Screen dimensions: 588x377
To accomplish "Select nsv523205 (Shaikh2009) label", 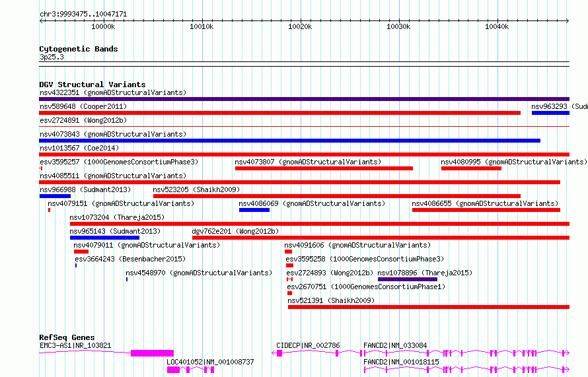I will (196, 189).
